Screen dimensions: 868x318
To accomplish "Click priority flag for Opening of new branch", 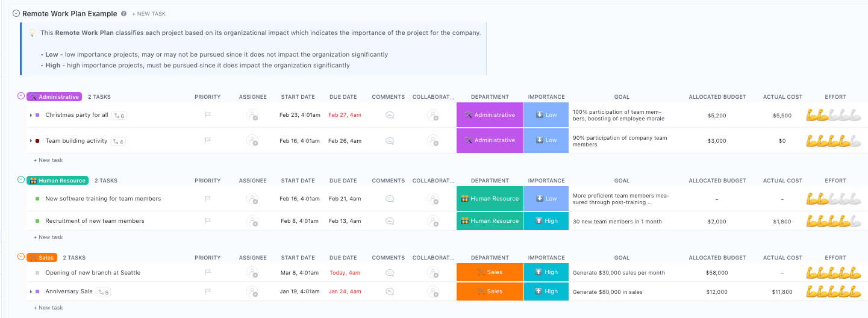I will [x=208, y=272].
